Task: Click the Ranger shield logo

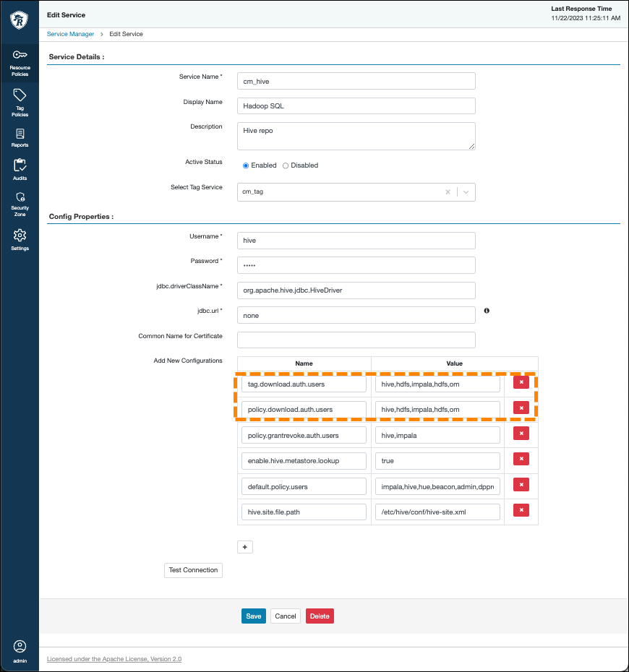Action: coord(20,20)
